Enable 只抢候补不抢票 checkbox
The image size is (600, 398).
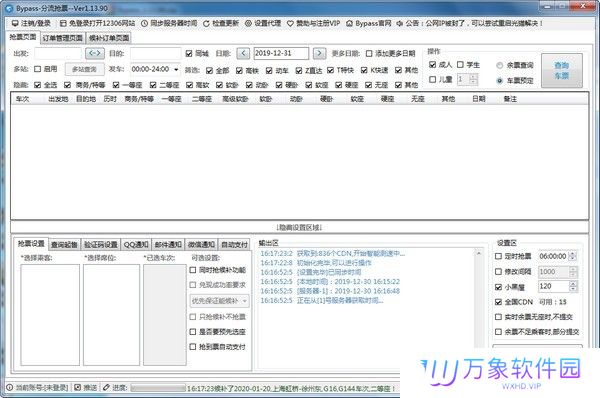click(193, 317)
